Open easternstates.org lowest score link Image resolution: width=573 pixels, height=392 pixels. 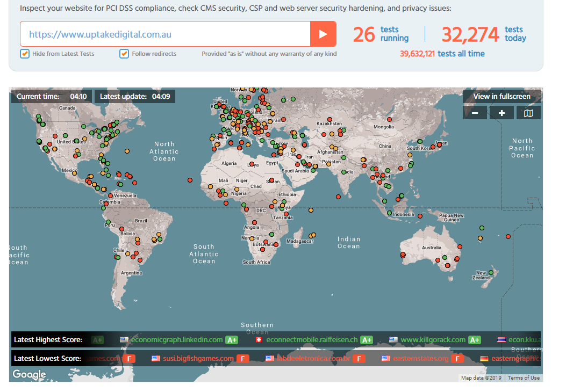tap(420, 359)
